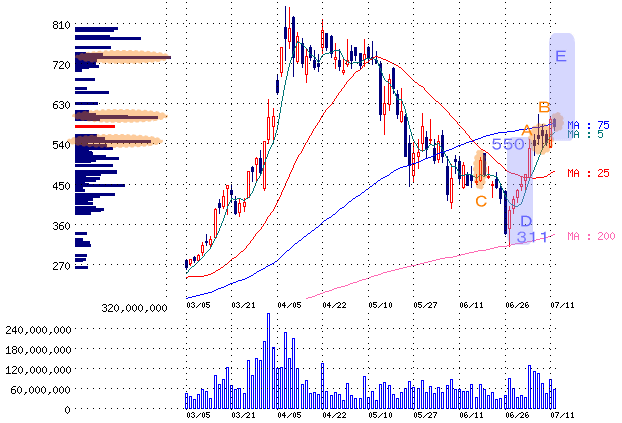Select the MA : 200 legend label
The image size is (622, 423).
click(591, 236)
